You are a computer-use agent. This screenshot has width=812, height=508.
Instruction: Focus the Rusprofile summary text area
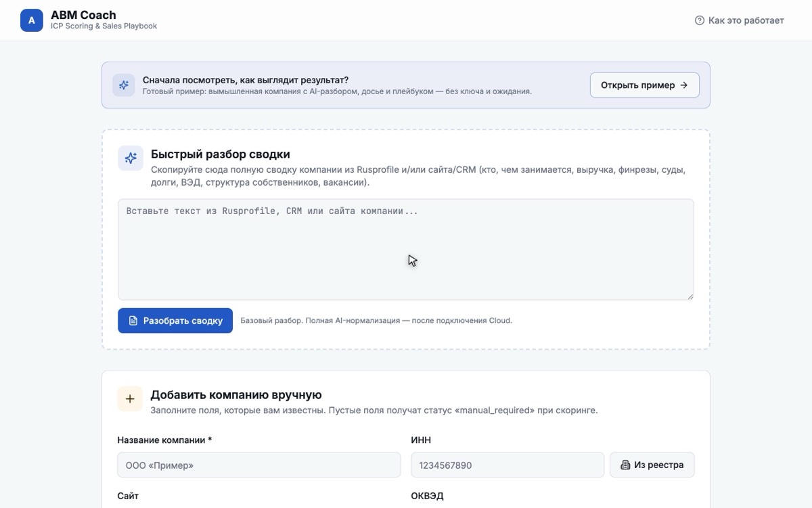click(406, 249)
